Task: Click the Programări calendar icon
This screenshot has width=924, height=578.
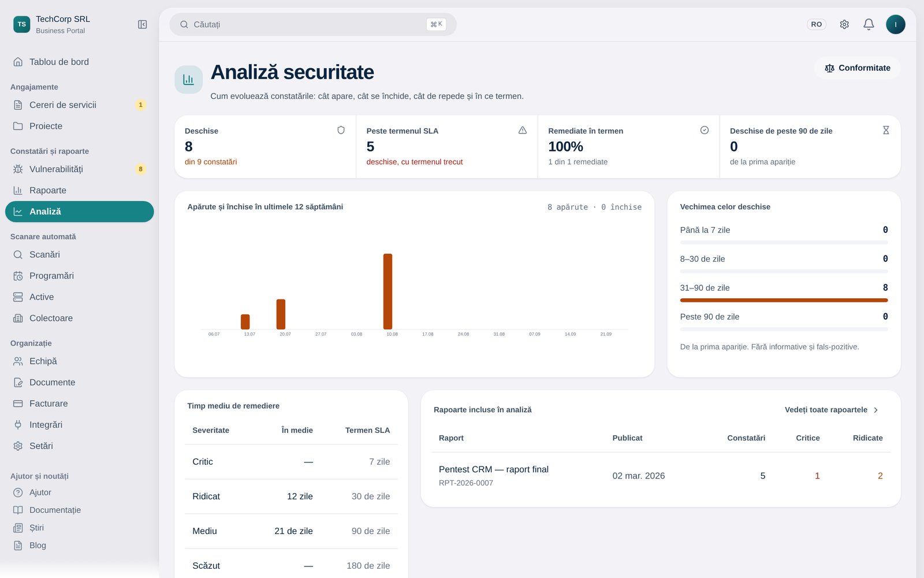Action: pos(18,276)
